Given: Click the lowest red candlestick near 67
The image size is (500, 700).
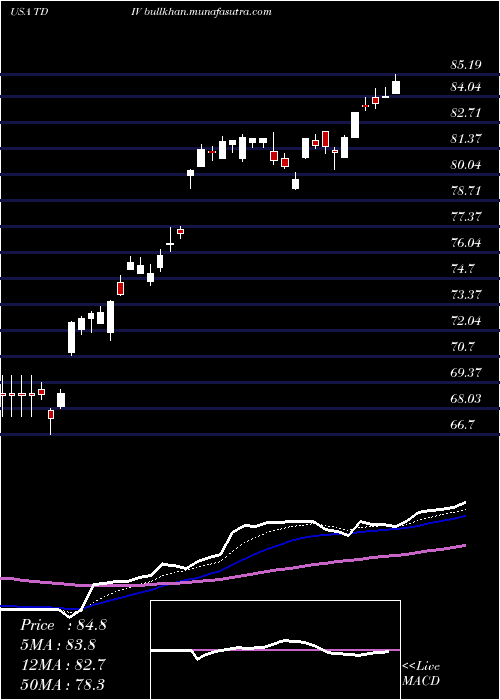Looking at the screenshot, I should 51,421.
